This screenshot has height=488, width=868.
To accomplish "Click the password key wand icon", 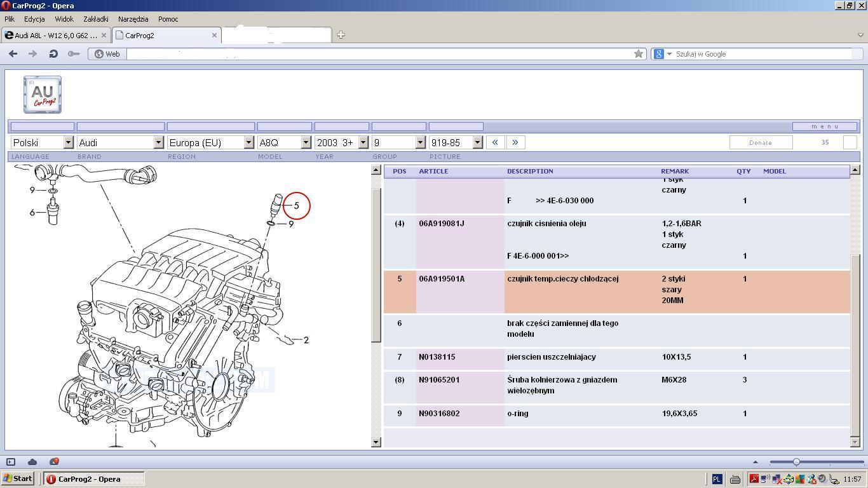I will (74, 54).
